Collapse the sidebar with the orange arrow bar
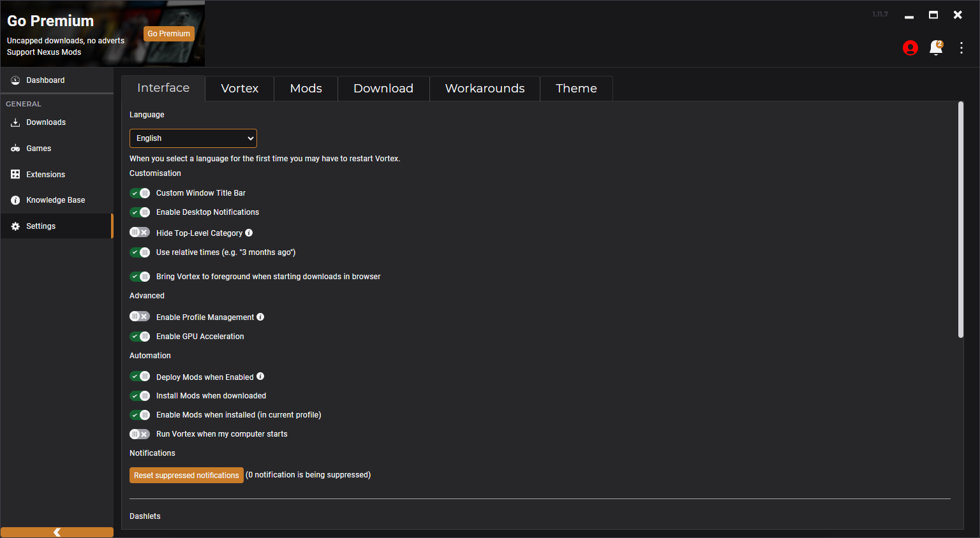The image size is (980, 538). (57, 532)
